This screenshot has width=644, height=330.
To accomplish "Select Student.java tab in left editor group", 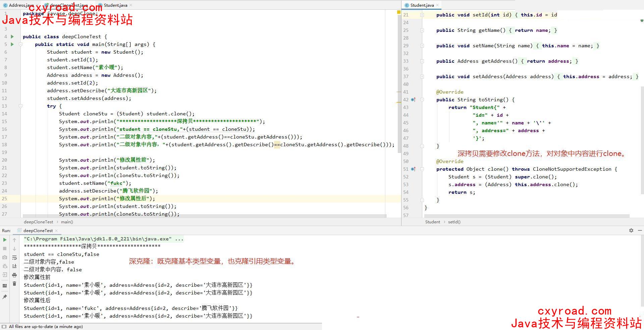I will pyautogui.click(x=115, y=5).
